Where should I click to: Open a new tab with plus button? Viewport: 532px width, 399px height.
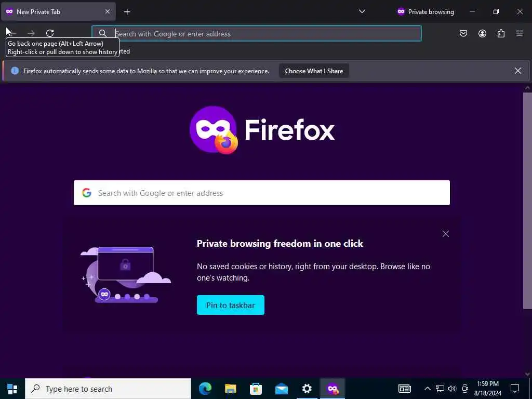[127, 12]
